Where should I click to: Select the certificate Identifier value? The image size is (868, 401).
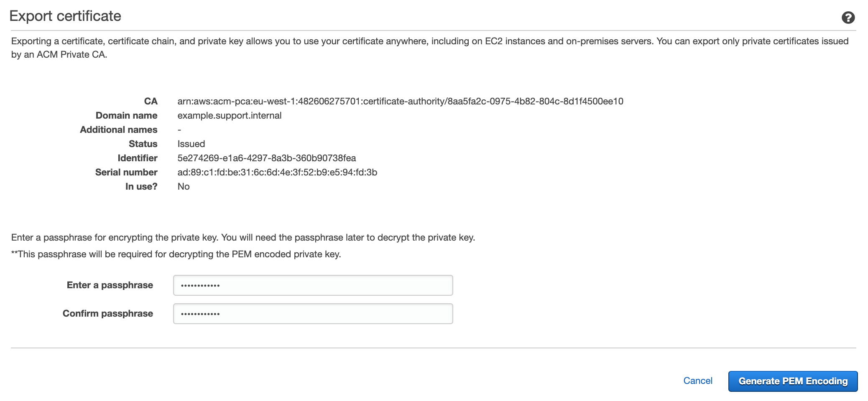(266, 158)
